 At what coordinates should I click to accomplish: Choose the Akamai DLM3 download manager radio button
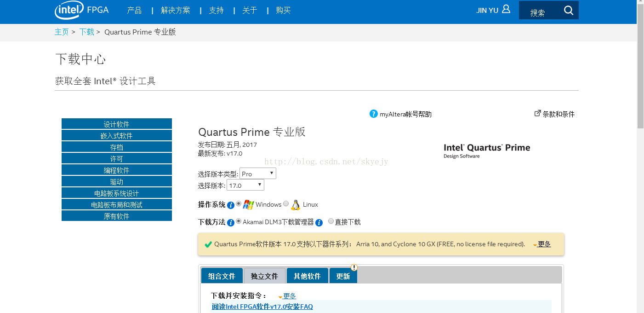click(x=239, y=221)
